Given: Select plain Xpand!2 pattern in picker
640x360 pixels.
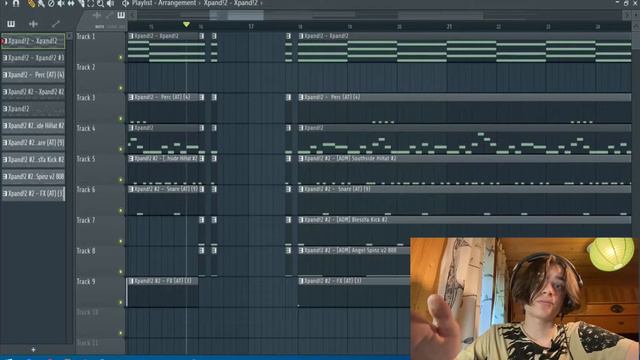Looking at the screenshot, I should coord(33,109).
